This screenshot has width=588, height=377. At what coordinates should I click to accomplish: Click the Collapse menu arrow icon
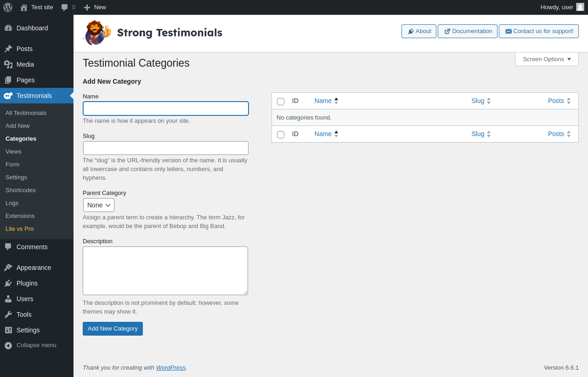pos(8,345)
